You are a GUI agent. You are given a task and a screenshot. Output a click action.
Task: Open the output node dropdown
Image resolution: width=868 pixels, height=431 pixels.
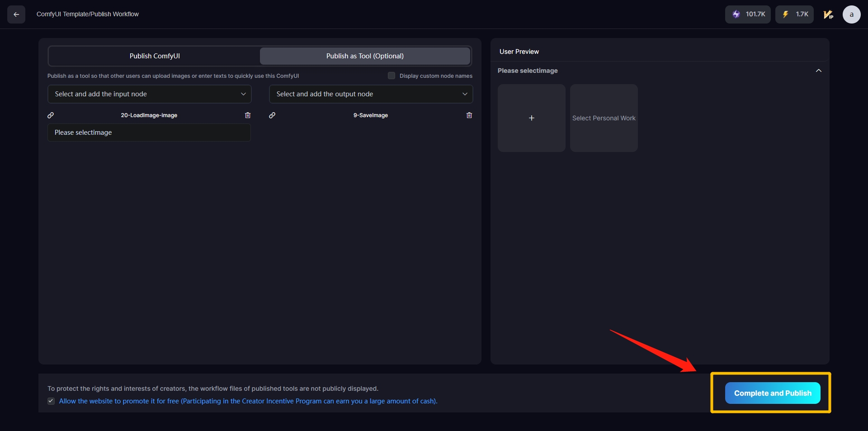pyautogui.click(x=371, y=94)
